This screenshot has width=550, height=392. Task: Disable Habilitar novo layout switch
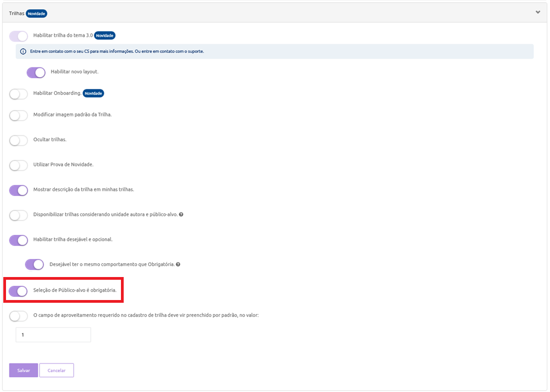[x=36, y=72]
